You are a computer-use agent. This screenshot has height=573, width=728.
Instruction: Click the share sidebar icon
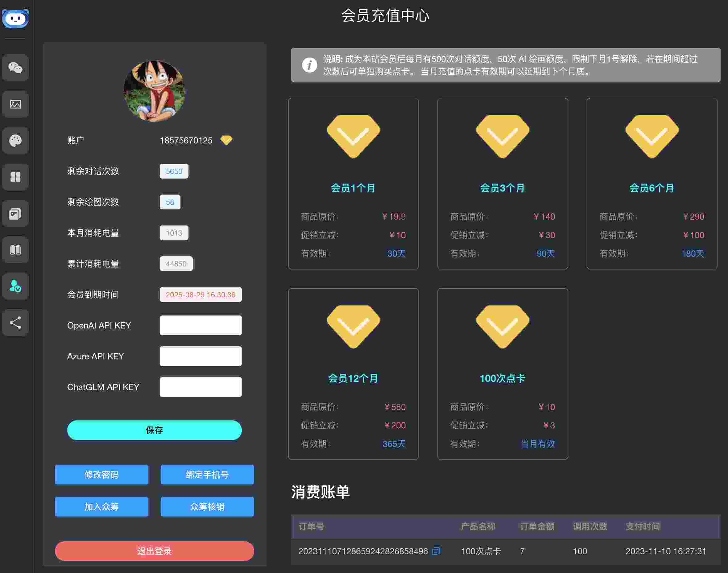(15, 322)
